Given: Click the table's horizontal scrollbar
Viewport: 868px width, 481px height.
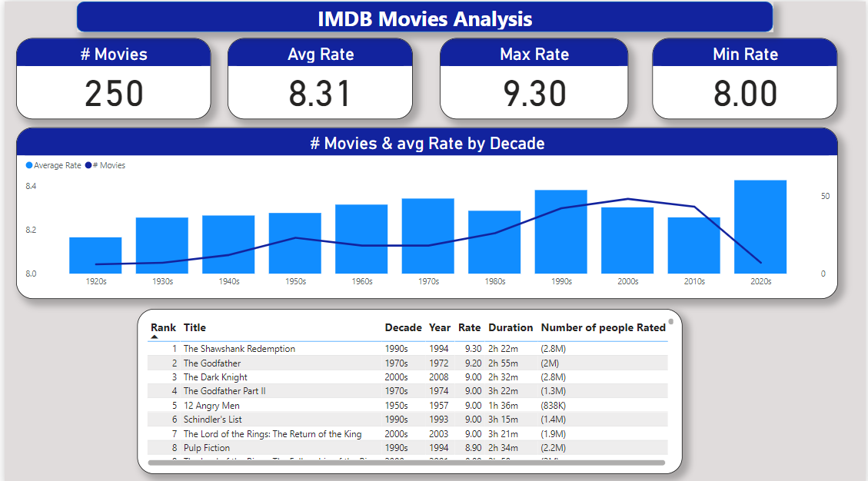Looking at the screenshot, I should [406, 463].
